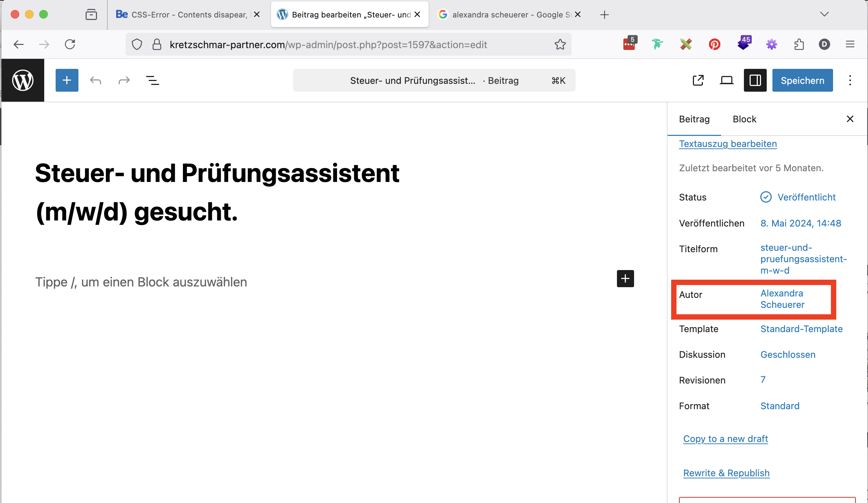Image resolution: width=868 pixels, height=503 pixels.
Task: Open the Alexandra Scheuerer author selector
Action: [782, 299]
